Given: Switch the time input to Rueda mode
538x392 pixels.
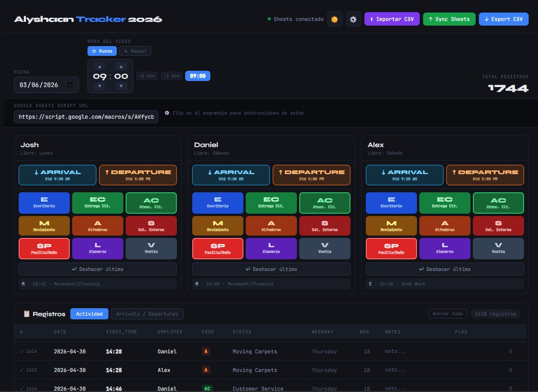Looking at the screenshot, I should (102, 51).
